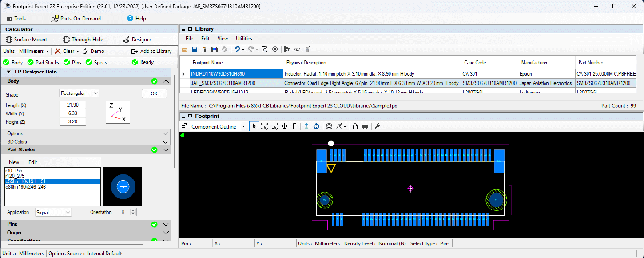This screenshot has height=258, width=644.
Task: Click the layer stack icon in Footprint toolbar
Action: point(329,126)
